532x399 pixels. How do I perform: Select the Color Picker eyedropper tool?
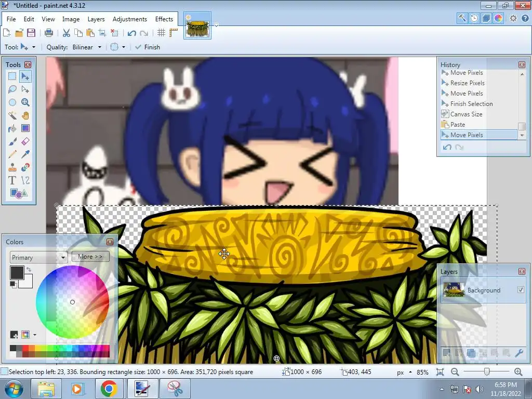point(25,154)
